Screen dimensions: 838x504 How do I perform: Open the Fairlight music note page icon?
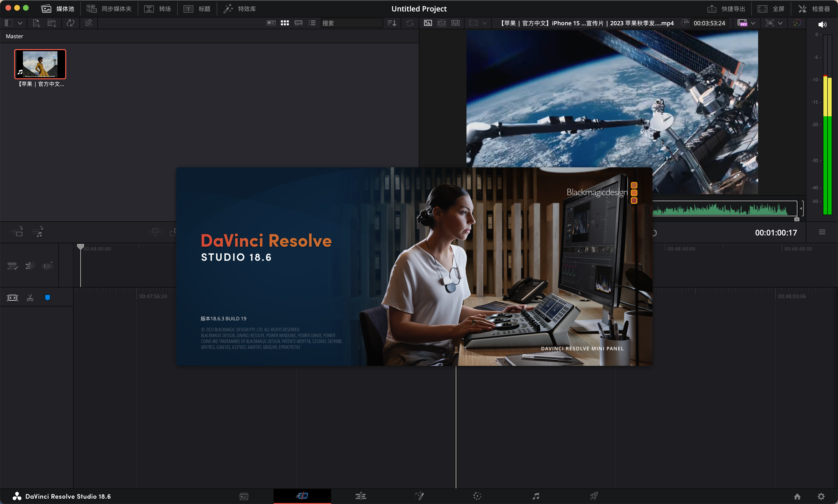[536, 496]
